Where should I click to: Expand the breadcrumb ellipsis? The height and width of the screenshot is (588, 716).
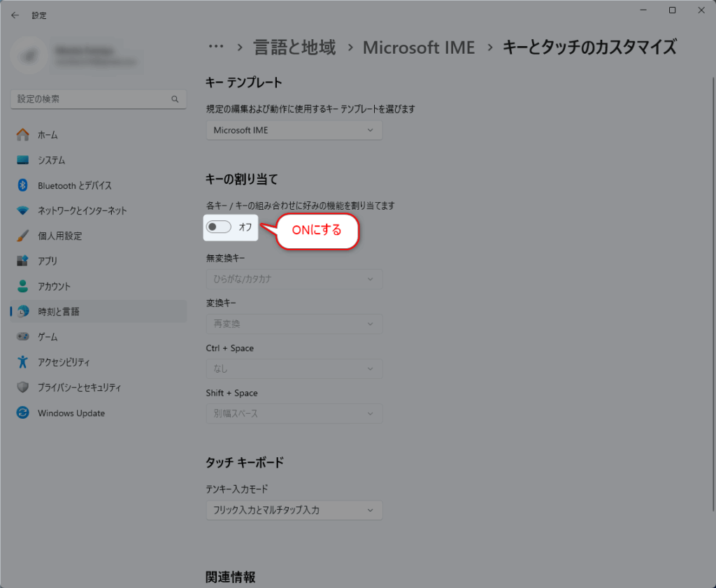[x=216, y=47]
